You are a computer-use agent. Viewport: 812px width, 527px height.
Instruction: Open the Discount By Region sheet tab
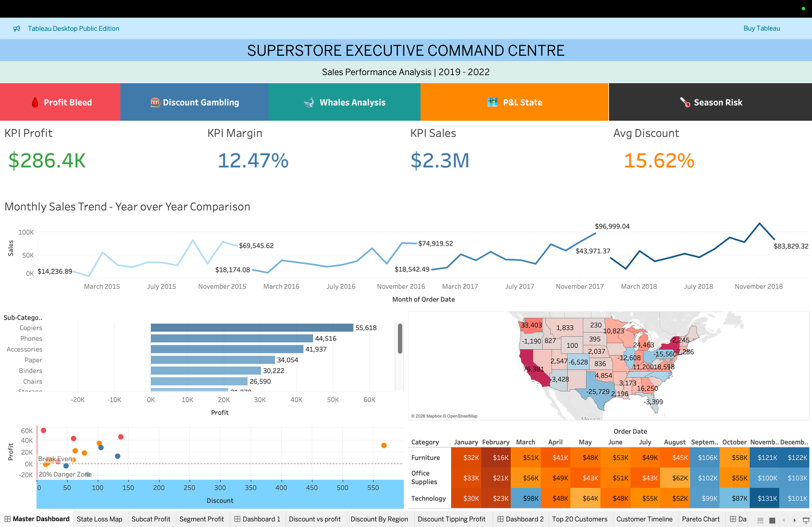pos(379,519)
